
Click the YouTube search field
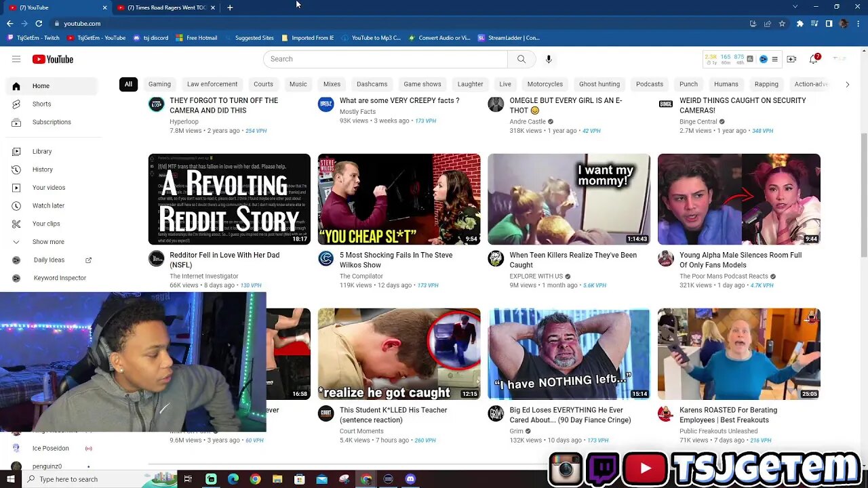[385, 59]
